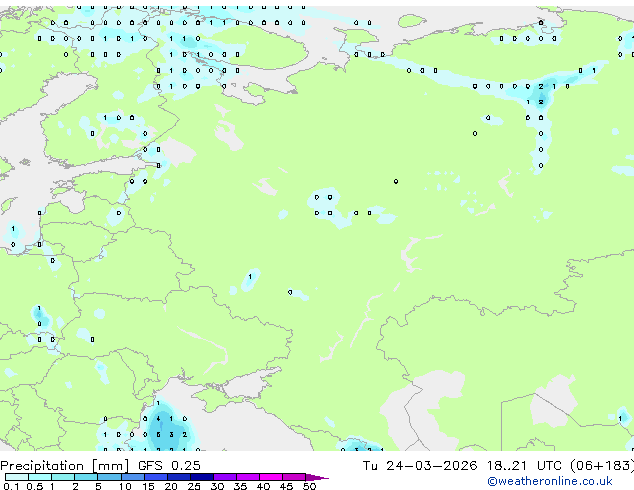Viewport: 634px width, 490px height.
Task: Click the "15" legend scale label
Action: (148, 486)
